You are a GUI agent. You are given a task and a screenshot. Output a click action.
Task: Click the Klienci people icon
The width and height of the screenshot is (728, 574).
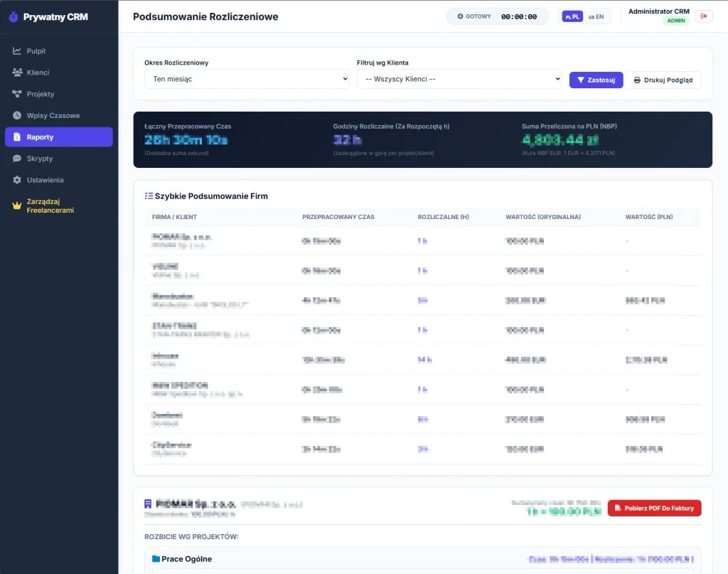17,73
